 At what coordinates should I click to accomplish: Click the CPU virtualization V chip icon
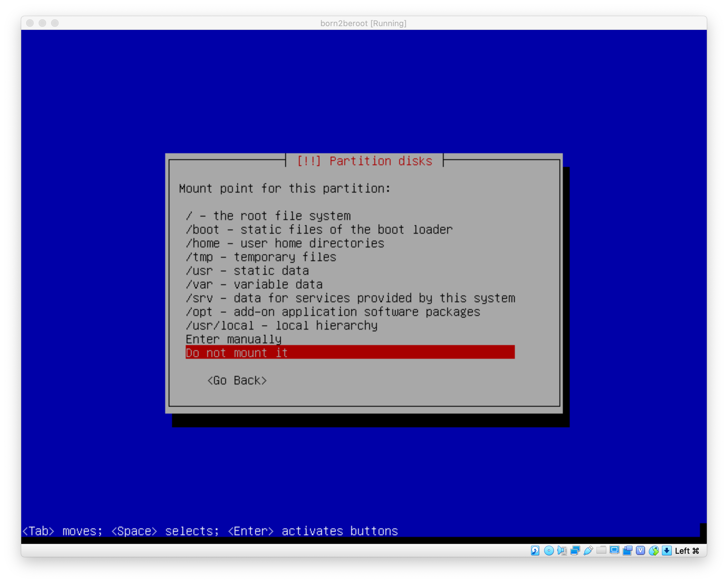pyautogui.click(x=640, y=551)
